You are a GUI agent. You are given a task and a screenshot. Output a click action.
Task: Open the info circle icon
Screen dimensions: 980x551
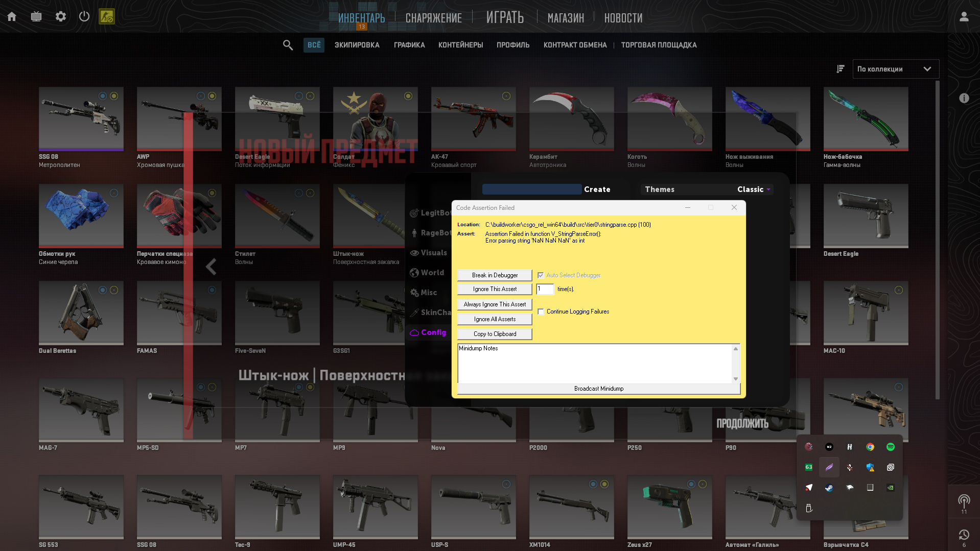(964, 98)
